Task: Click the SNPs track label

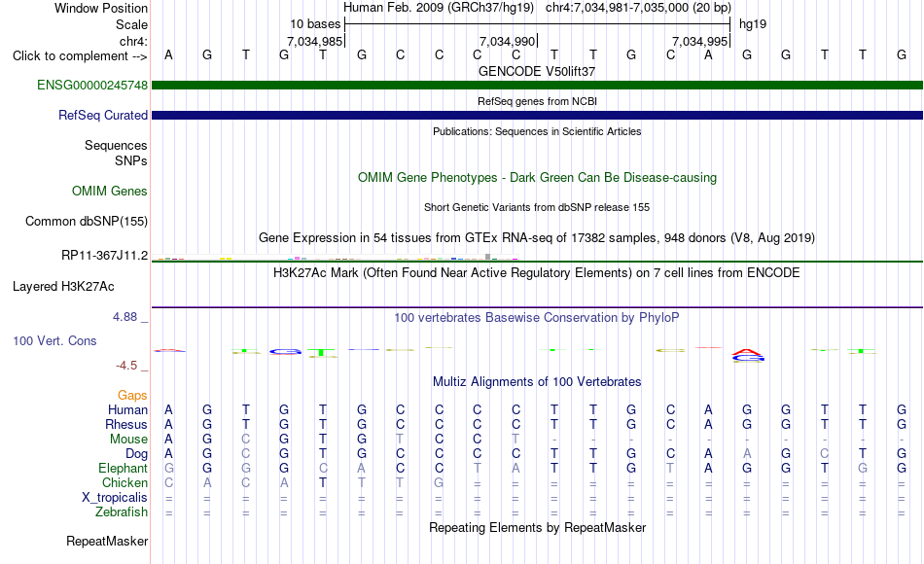Action: tap(131, 160)
